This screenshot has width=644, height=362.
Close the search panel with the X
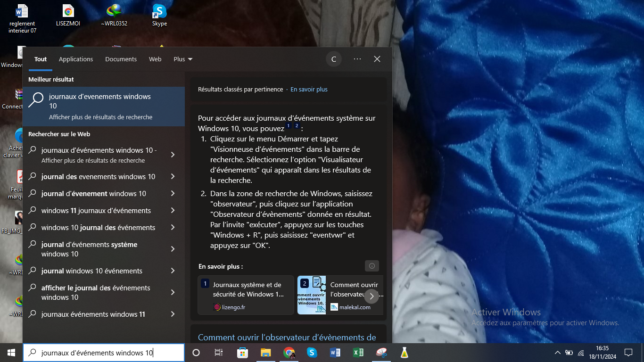pos(377,59)
